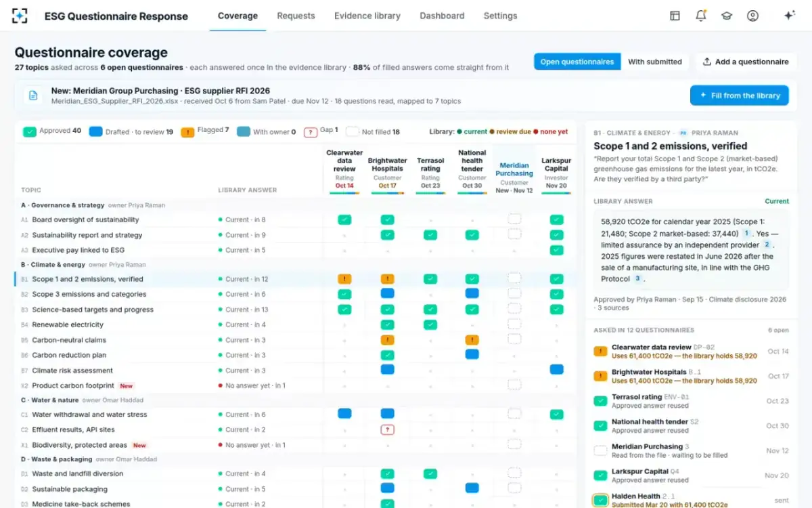812x508 pixels.
Task: Toggle the Drafted to review 19 filter
Action: click(x=131, y=131)
